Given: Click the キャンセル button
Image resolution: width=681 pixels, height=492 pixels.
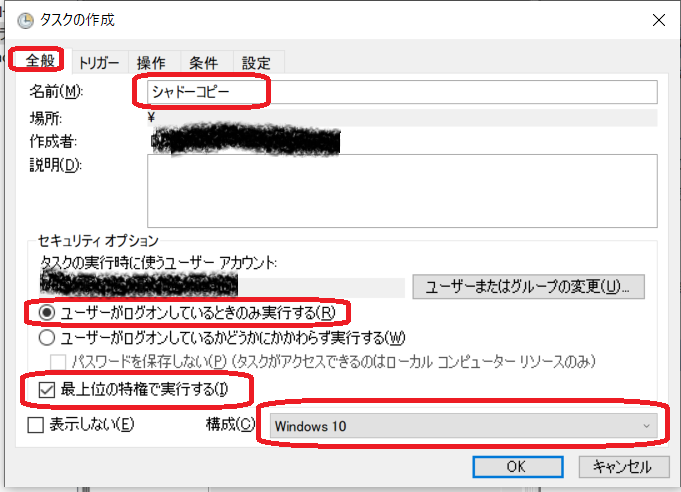Looking at the screenshot, I should click(621, 466).
